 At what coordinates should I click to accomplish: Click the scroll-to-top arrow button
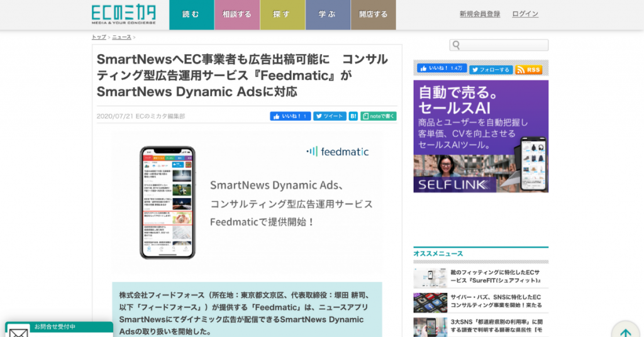(626, 331)
